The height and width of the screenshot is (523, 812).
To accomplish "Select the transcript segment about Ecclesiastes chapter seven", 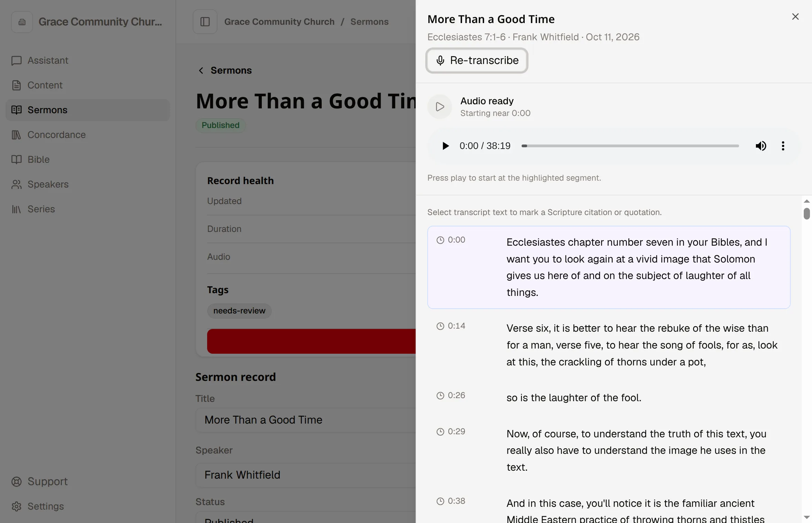I will click(609, 267).
